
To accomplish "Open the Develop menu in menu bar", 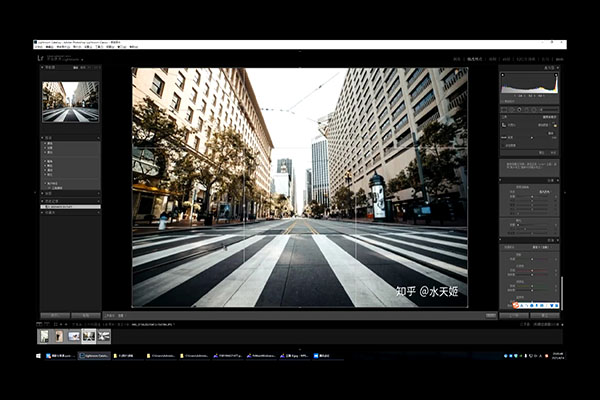I will pyautogui.click(x=64, y=47).
